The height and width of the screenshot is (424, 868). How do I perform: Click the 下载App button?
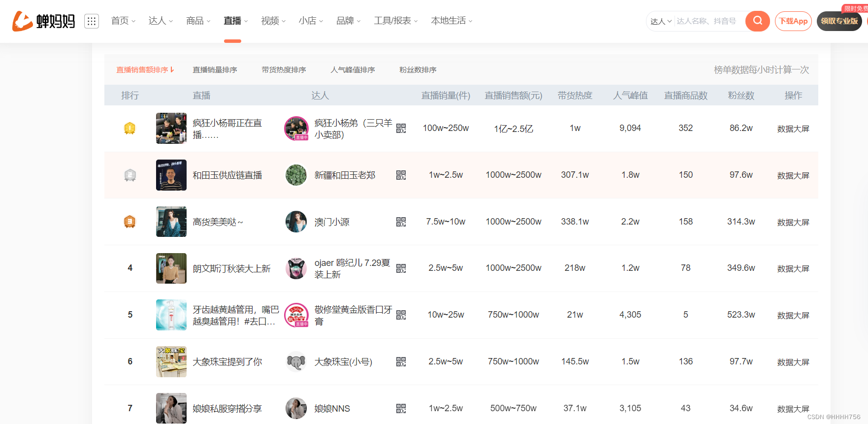point(793,21)
